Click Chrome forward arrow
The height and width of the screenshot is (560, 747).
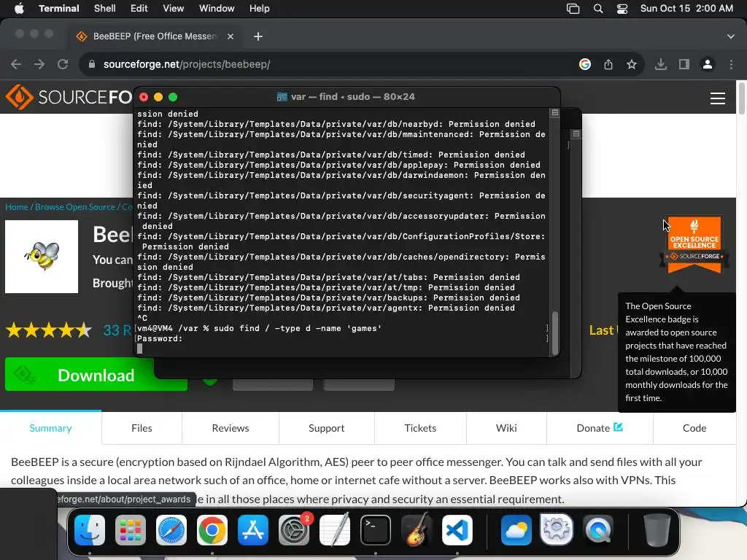click(x=39, y=64)
